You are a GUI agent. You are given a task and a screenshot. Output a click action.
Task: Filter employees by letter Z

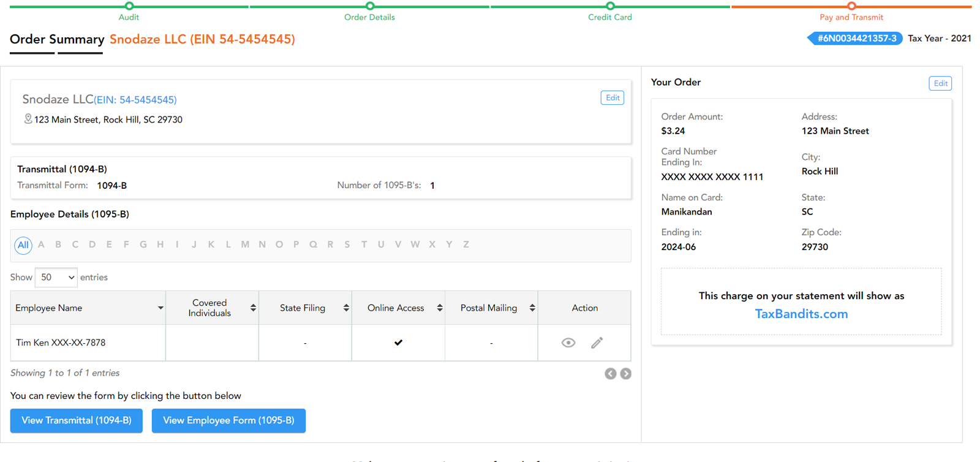[x=466, y=244]
